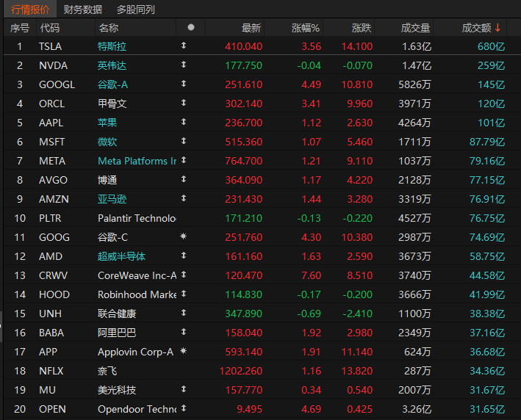Image resolution: width=521 pixels, height=420 pixels.
Task: Click the star burst icon in APP row
Action: 183,350
